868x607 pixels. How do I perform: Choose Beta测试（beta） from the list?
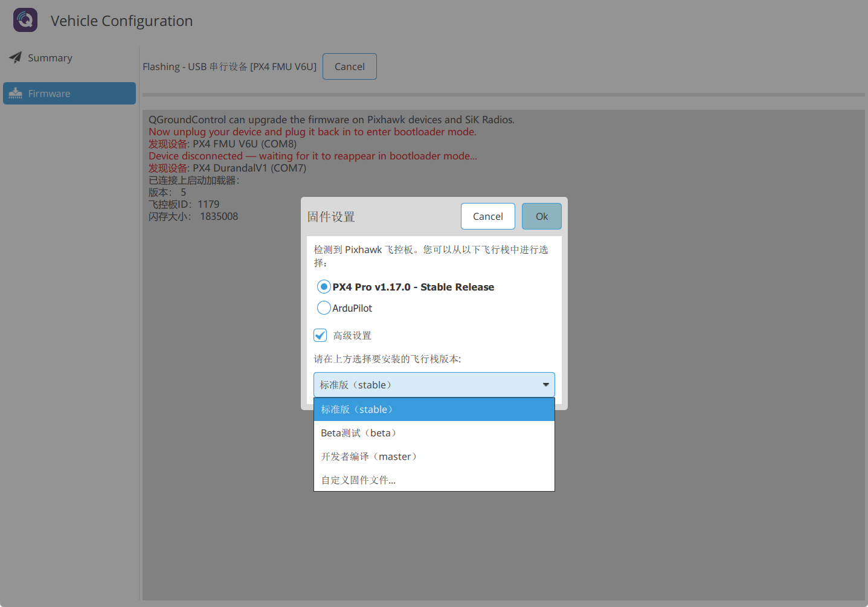tap(434, 433)
